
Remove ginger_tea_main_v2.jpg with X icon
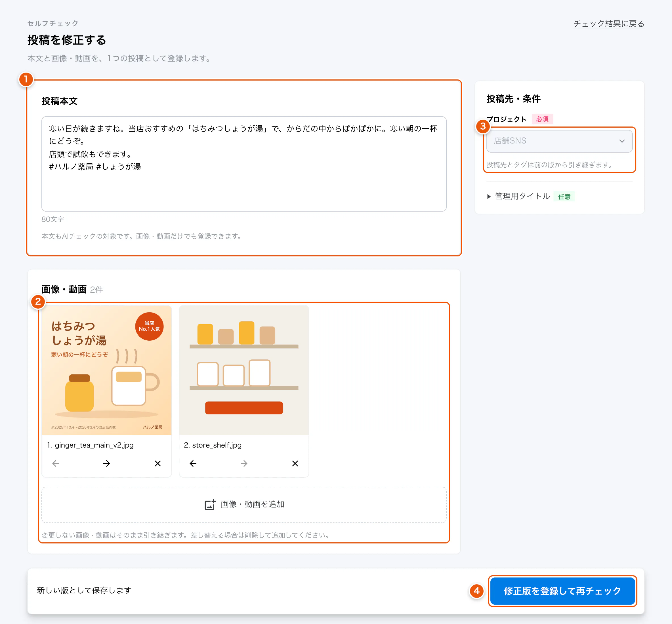[157, 463]
